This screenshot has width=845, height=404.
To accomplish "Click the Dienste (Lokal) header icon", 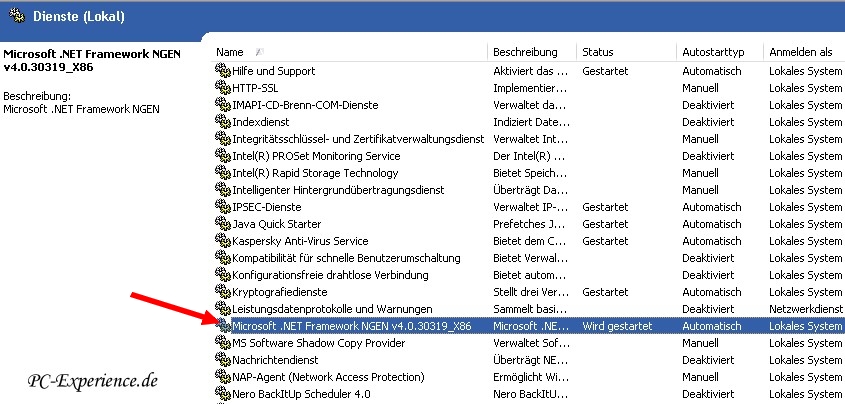I will pos(15,16).
